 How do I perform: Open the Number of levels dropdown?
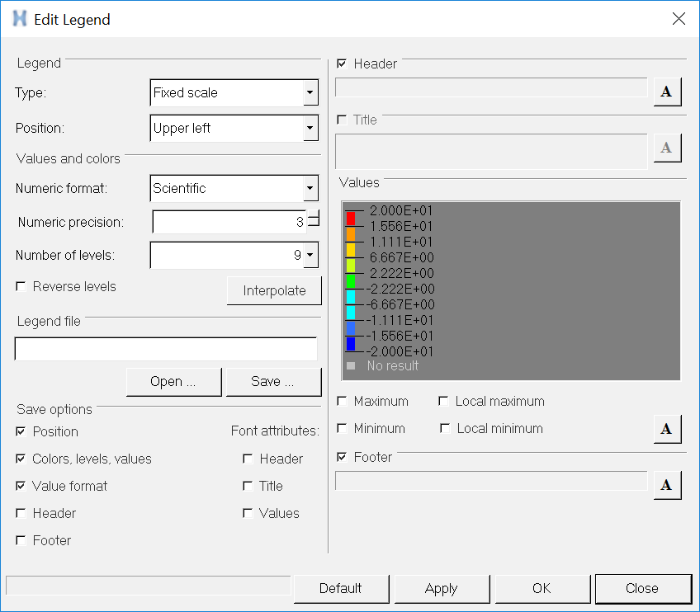(x=310, y=256)
